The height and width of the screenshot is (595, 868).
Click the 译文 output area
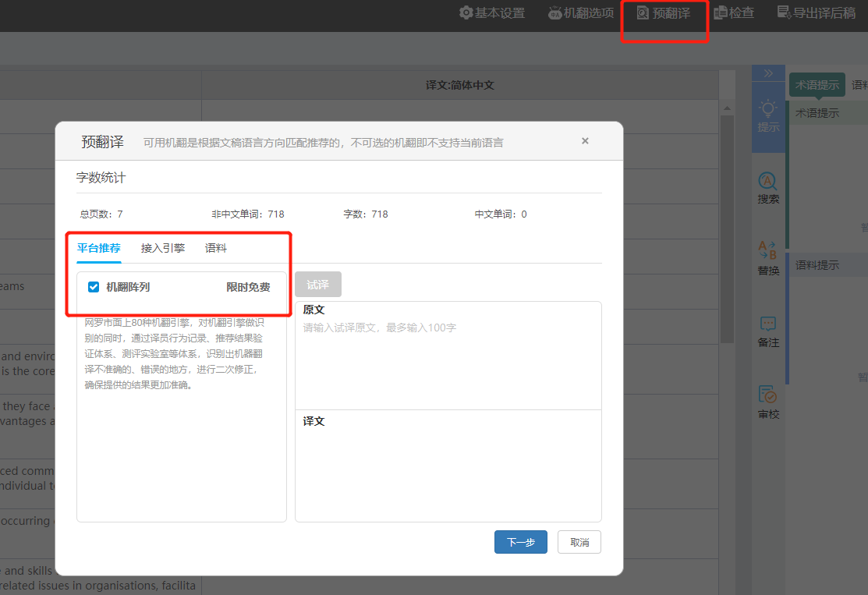[448, 466]
